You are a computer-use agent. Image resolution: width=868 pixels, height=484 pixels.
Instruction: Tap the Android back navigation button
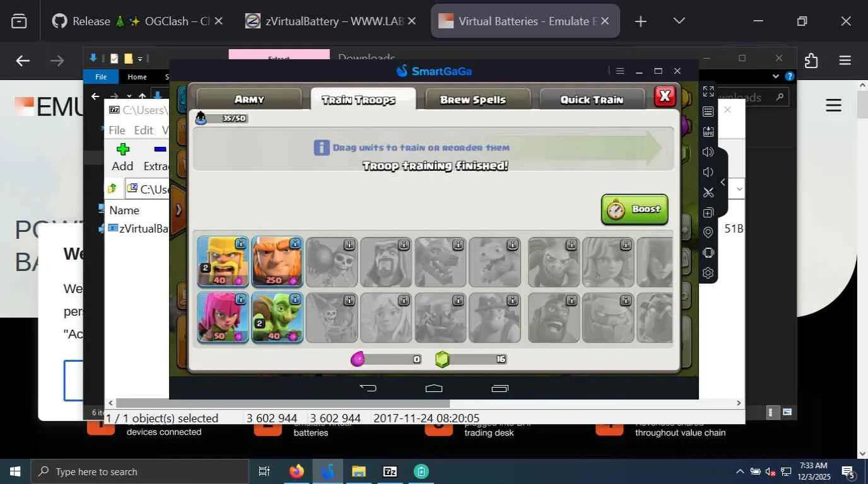point(368,388)
